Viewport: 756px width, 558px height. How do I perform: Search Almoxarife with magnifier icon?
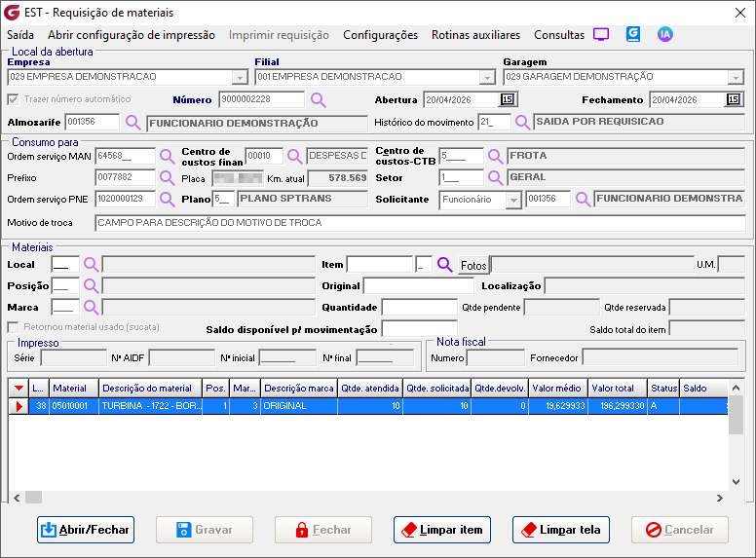pos(133,122)
